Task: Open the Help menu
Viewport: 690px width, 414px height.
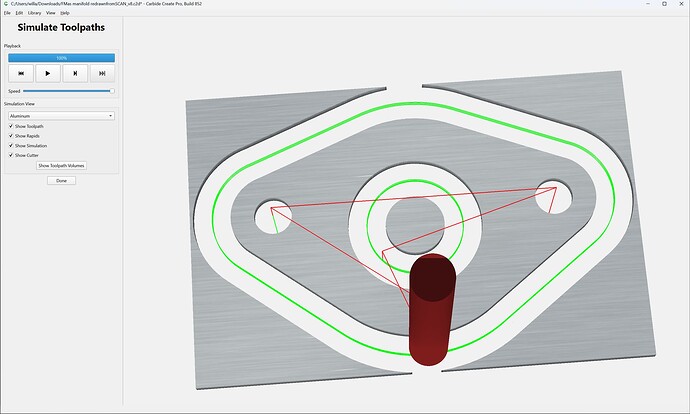Action: pyautogui.click(x=65, y=13)
